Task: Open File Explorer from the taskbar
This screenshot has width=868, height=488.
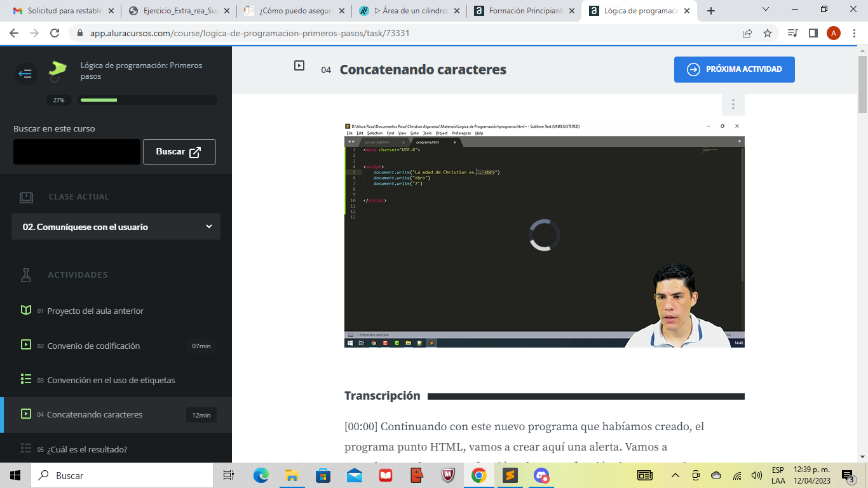Action: tap(292, 475)
